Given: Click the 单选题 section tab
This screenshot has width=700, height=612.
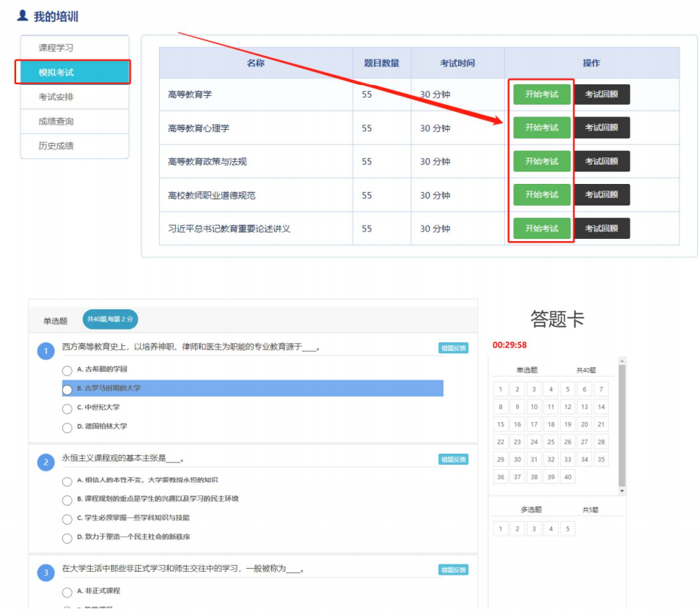Looking at the screenshot, I should (x=56, y=320).
